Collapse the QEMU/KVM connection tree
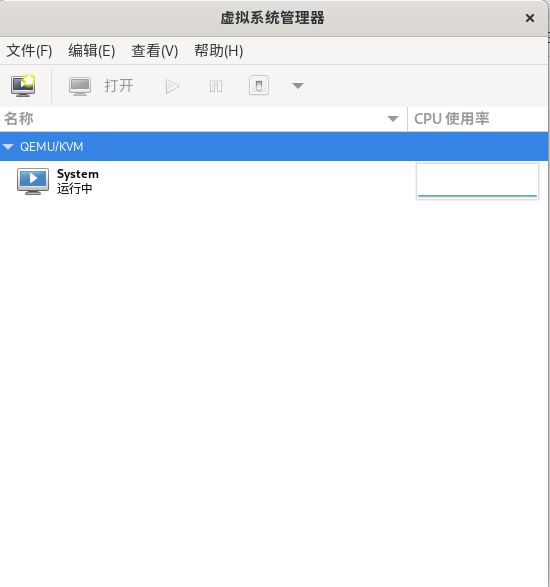 click(8, 147)
